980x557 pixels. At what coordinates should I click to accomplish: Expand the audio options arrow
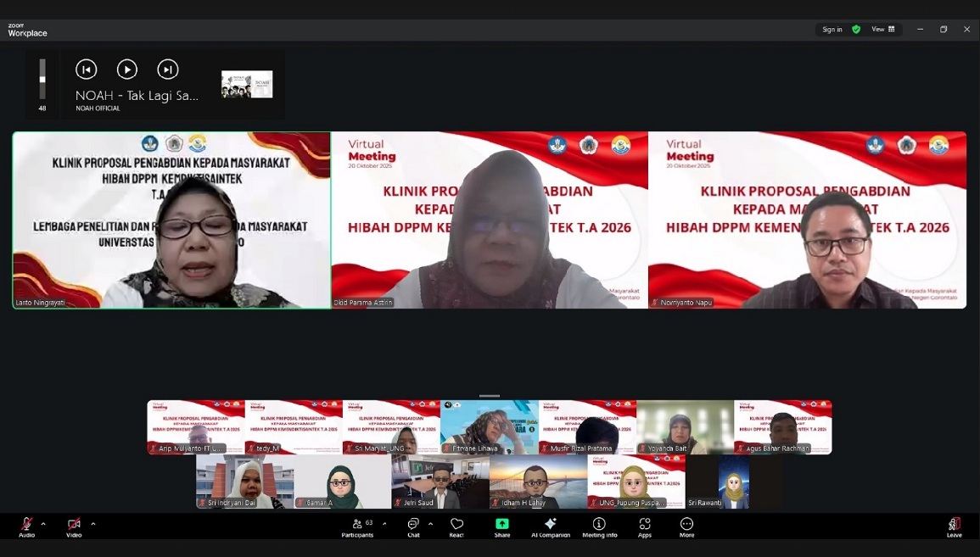point(43,524)
